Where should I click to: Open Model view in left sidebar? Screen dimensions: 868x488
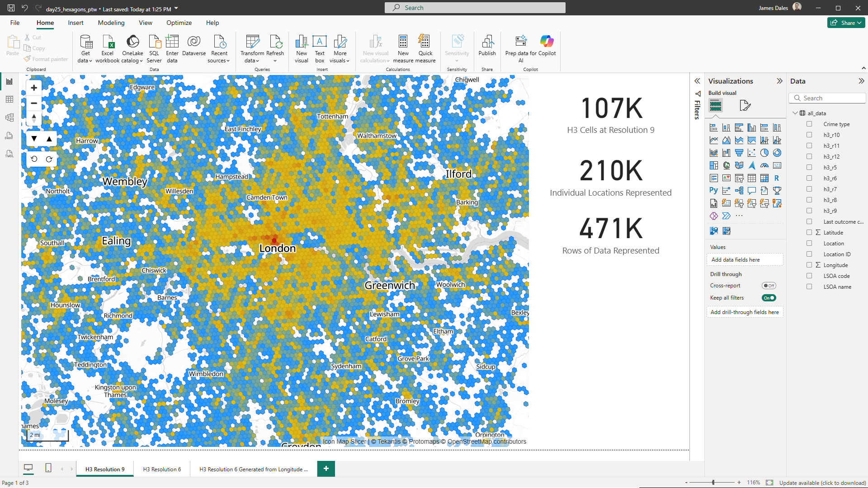[9, 117]
